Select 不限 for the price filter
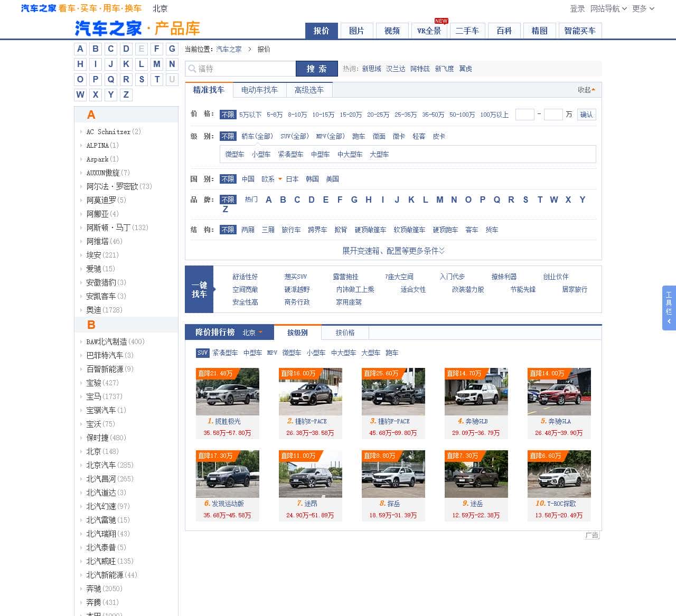The image size is (676, 616). tap(228, 115)
